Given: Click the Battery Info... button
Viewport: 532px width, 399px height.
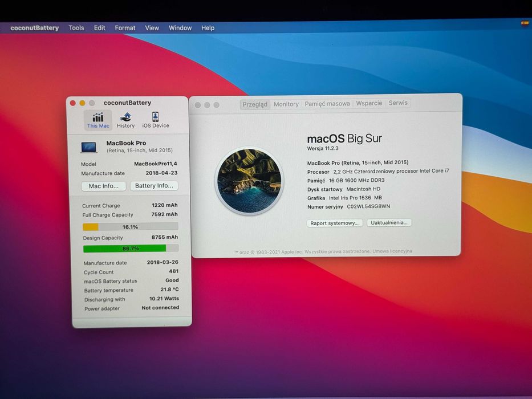Looking at the screenshot, I should [x=154, y=186].
